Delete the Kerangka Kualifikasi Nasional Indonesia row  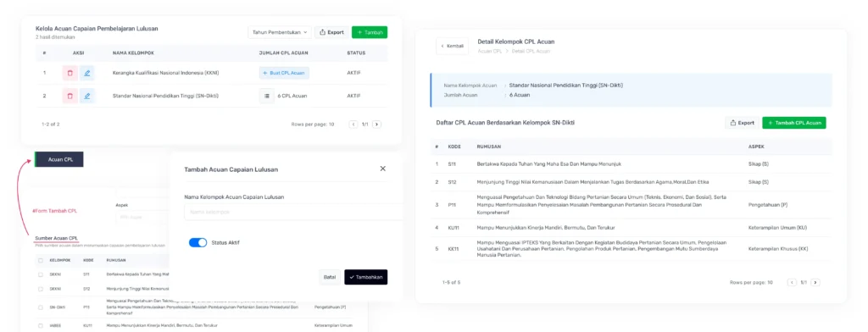click(x=70, y=73)
